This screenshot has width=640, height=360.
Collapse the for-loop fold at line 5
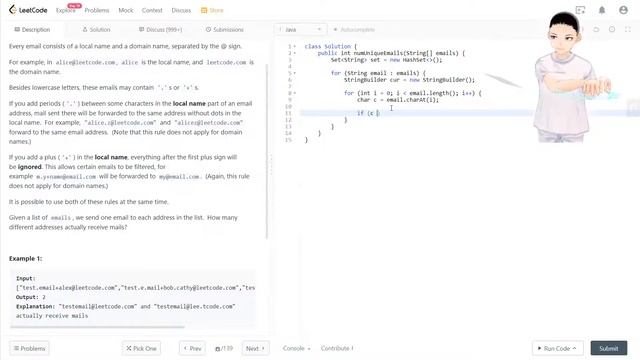[295, 73]
